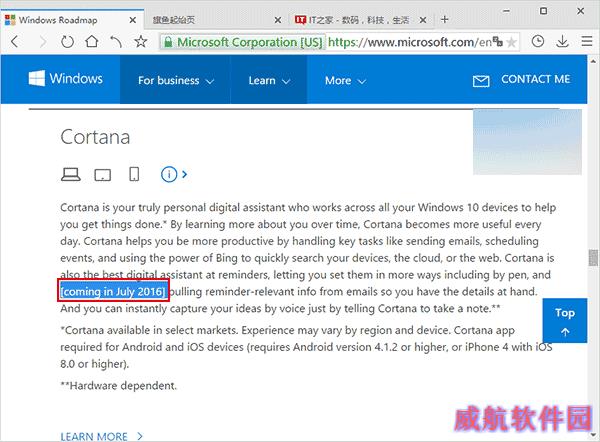
Task: Open browsing history clock icon
Action: point(538,41)
